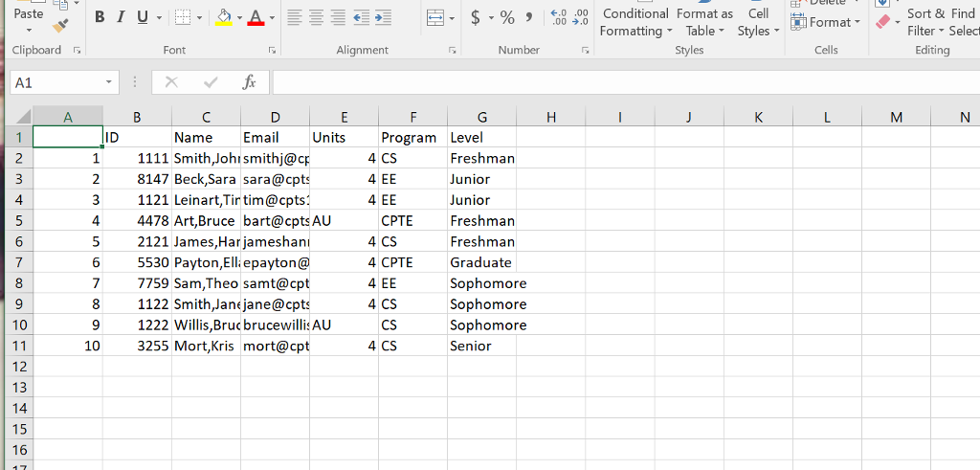Toggle Underline formatting
The width and height of the screenshot is (980, 470).
142,17
